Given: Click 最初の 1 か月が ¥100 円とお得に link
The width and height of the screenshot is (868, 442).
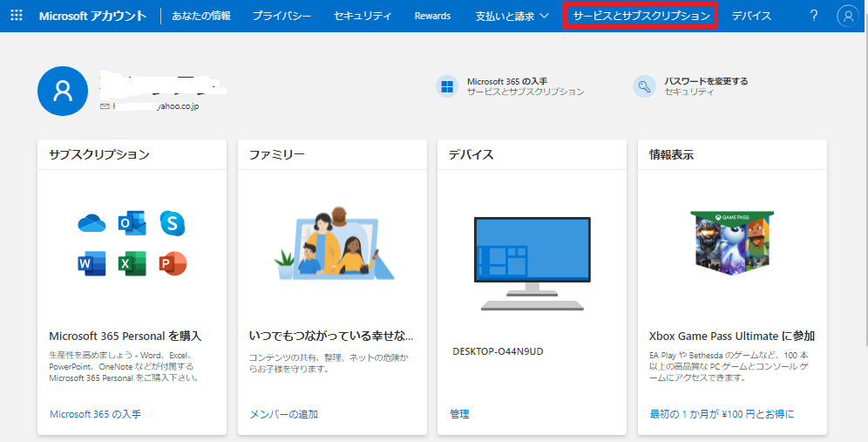Looking at the screenshot, I should pyautogui.click(x=722, y=414).
